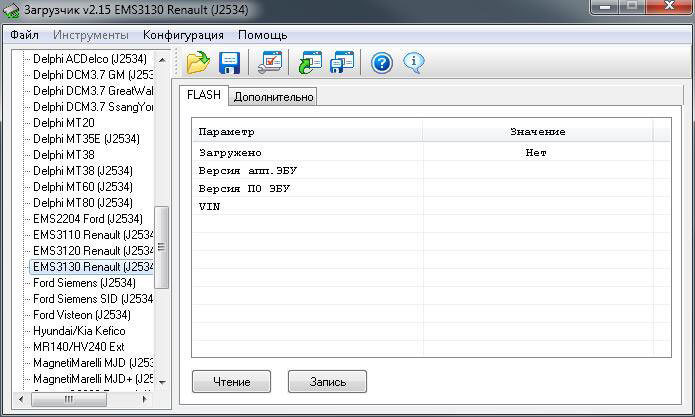The width and height of the screenshot is (695, 417).
Task: Select EMS2204 Ford (J2534) module
Action: pyautogui.click(x=87, y=219)
